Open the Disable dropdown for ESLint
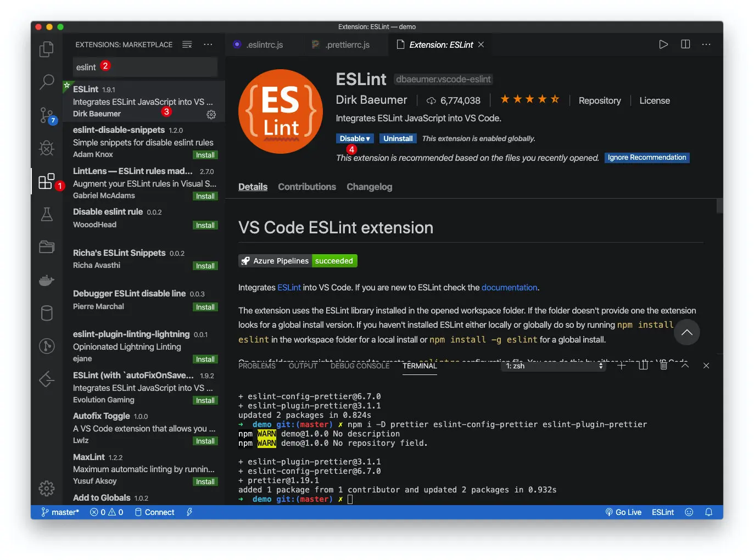 click(x=355, y=138)
